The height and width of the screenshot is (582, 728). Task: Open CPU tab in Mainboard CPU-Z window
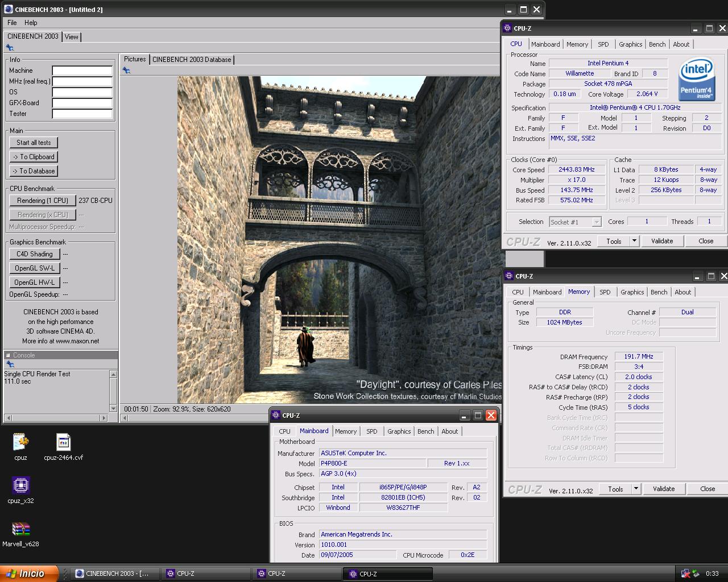click(284, 431)
